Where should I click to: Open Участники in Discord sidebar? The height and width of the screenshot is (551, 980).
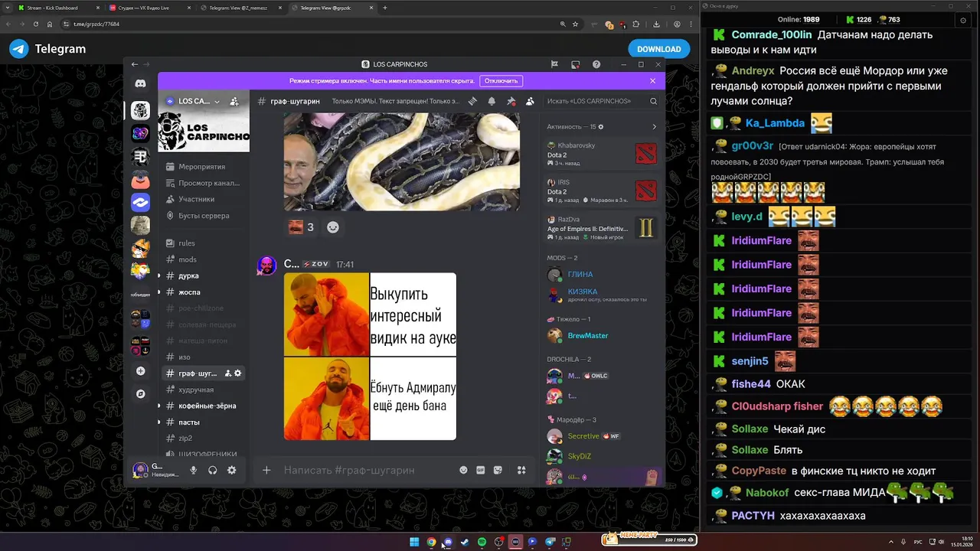click(x=203, y=199)
